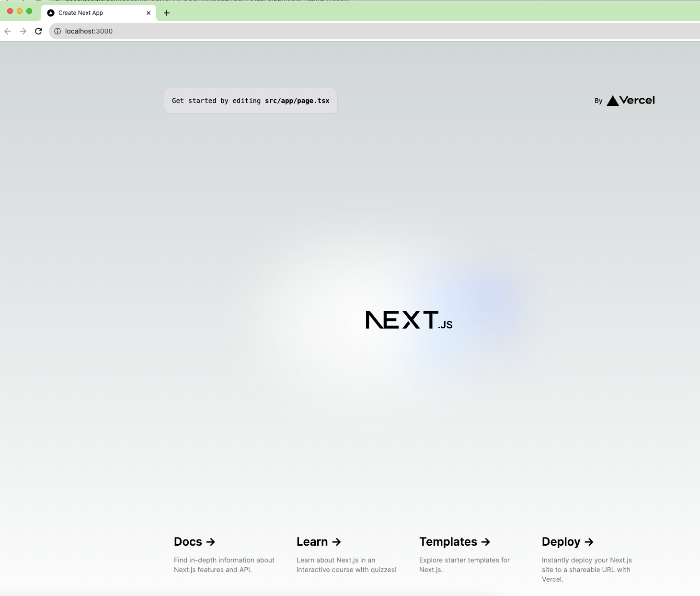
Task: Click the arrow next to Docs
Action: click(210, 542)
